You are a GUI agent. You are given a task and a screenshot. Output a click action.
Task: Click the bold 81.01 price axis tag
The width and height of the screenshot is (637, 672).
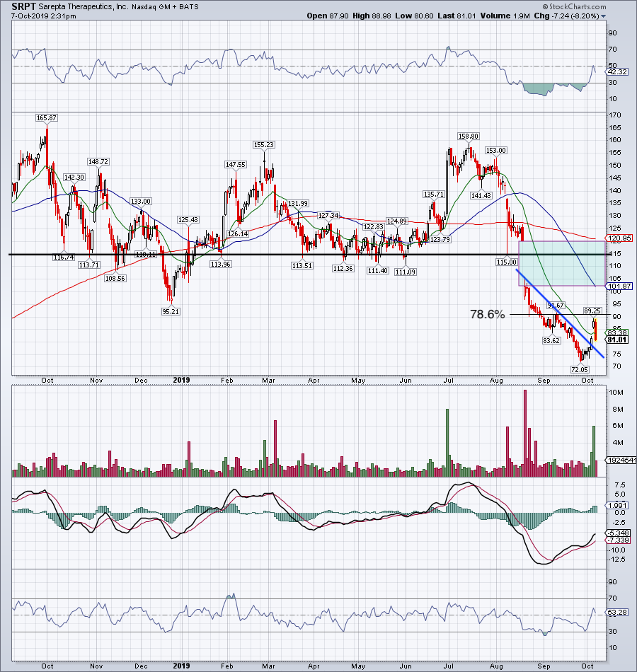tap(617, 340)
